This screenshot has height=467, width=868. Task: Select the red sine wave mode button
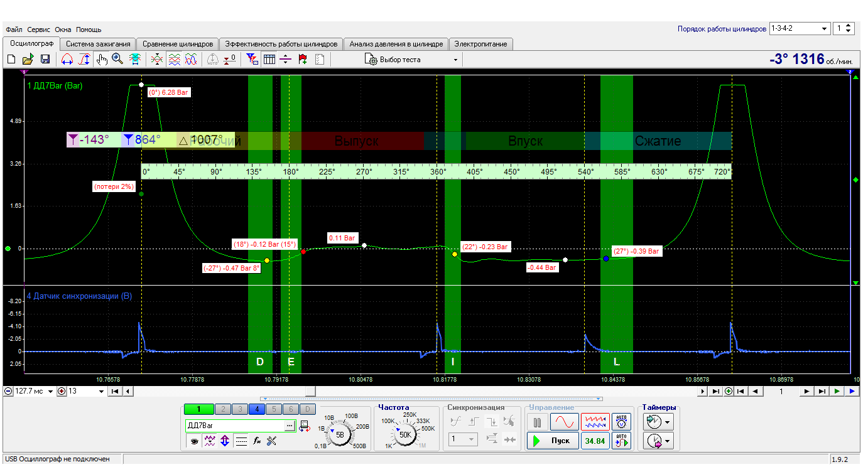click(563, 421)
